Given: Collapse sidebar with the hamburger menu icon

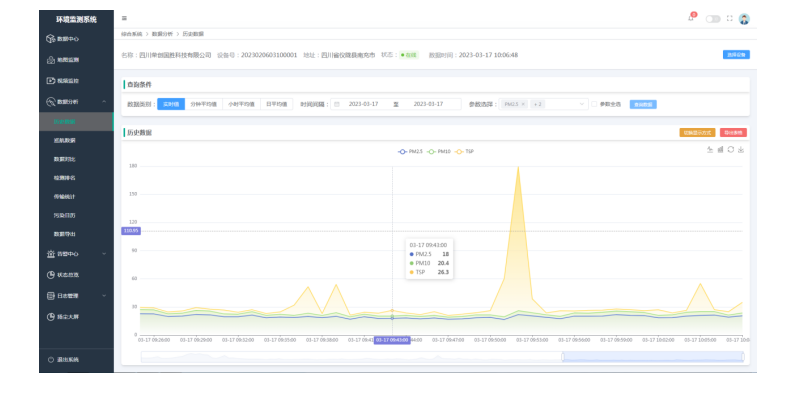Looking at the screenshot, I should click(124, 18).
